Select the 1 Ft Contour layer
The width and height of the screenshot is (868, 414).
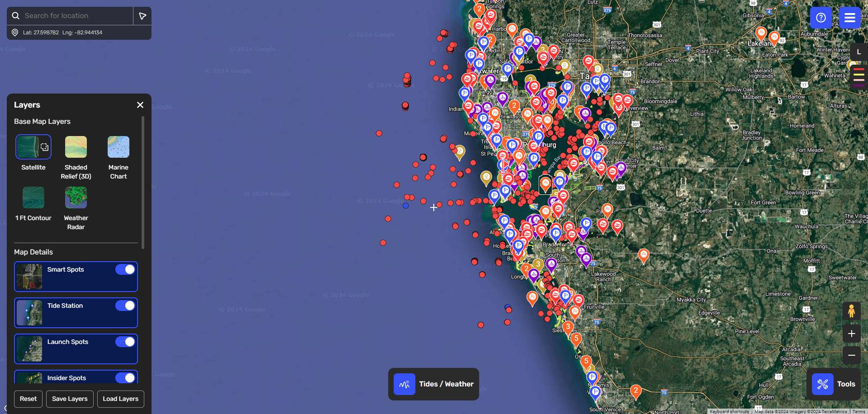[33, 198]
